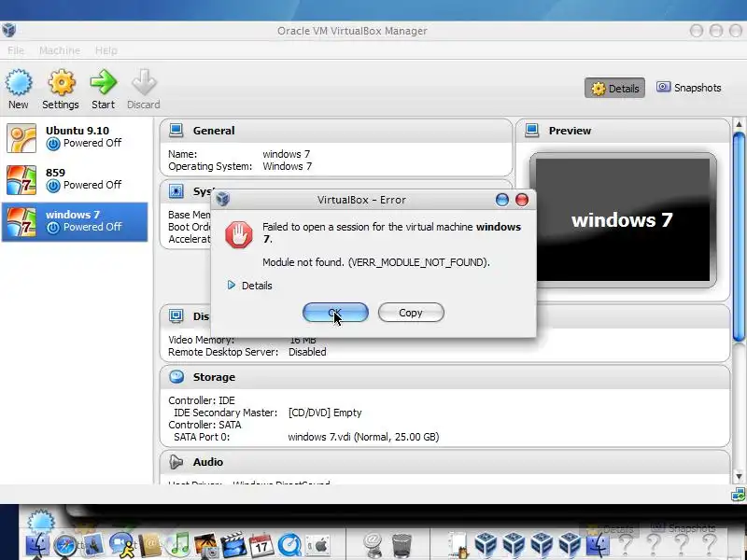This screenshot has height=560, width=747.
Task: Open iPhoto from the dock
Action: pyautogui.click(x=205, y=545)
